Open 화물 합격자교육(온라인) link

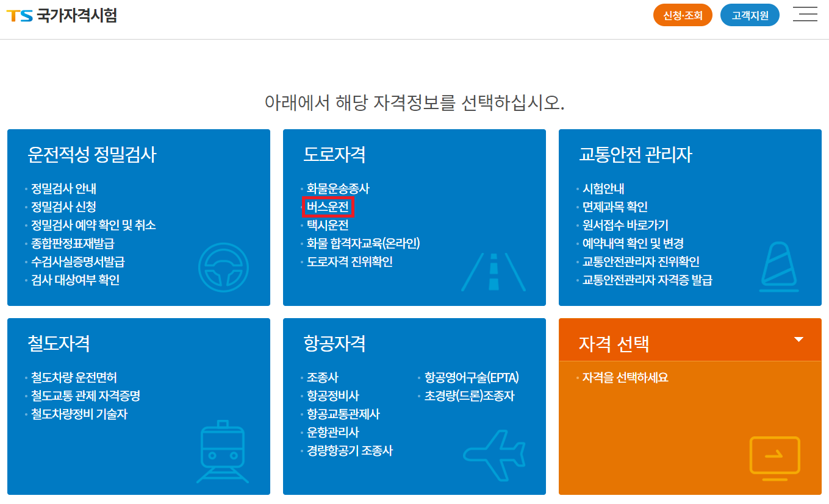point(364,244)
